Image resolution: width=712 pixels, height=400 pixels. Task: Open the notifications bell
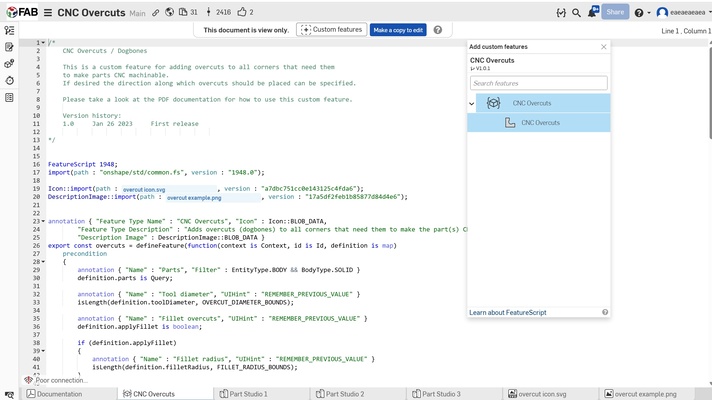point(592,12)
